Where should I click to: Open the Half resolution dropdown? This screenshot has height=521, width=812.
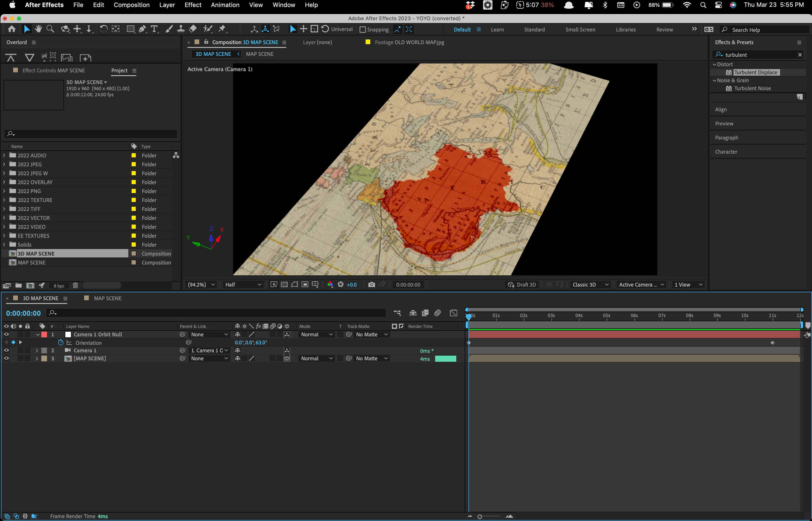[x=243, y=284]
